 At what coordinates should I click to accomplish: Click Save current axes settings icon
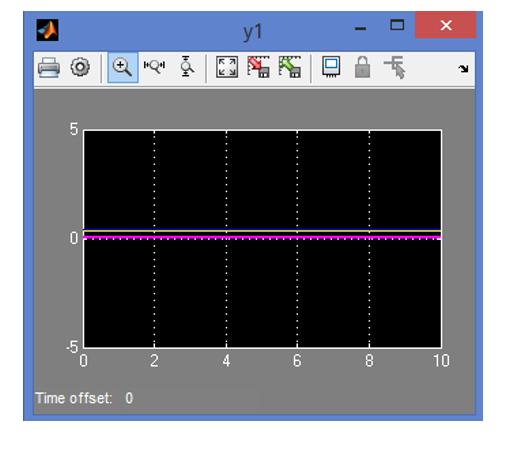tap(259, 67)
